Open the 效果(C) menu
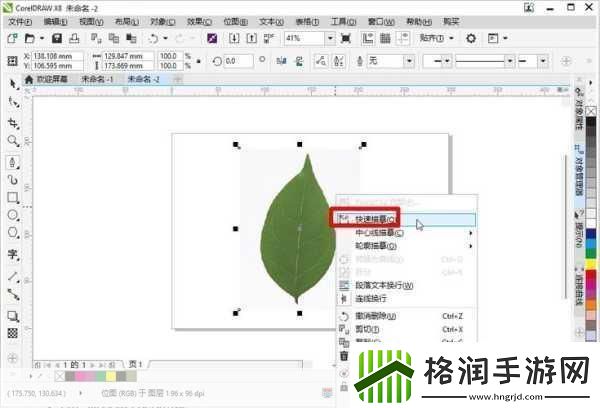The image size is (600, 408). (199, 22)
